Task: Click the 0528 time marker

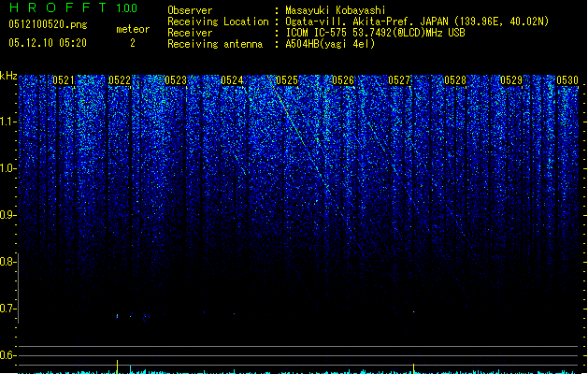Action: [455, 80]
